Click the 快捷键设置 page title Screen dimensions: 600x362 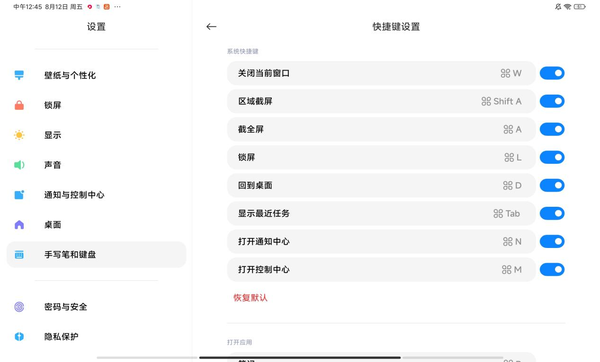pos(396,26)
